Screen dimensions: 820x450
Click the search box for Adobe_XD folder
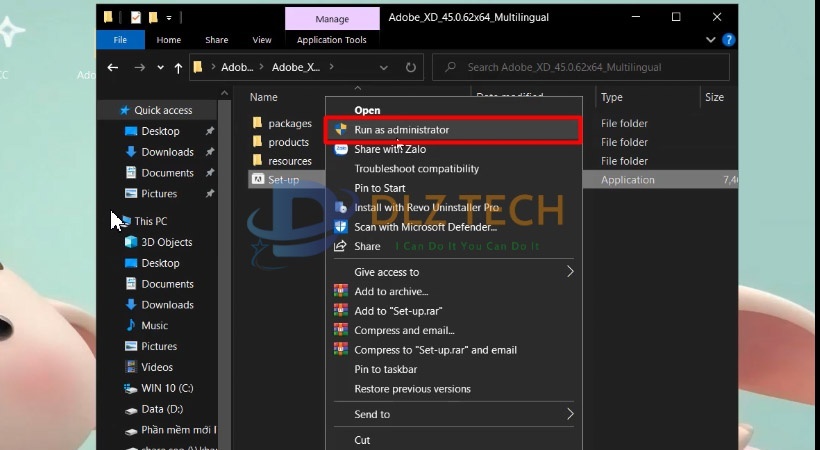tap(580, 67)
